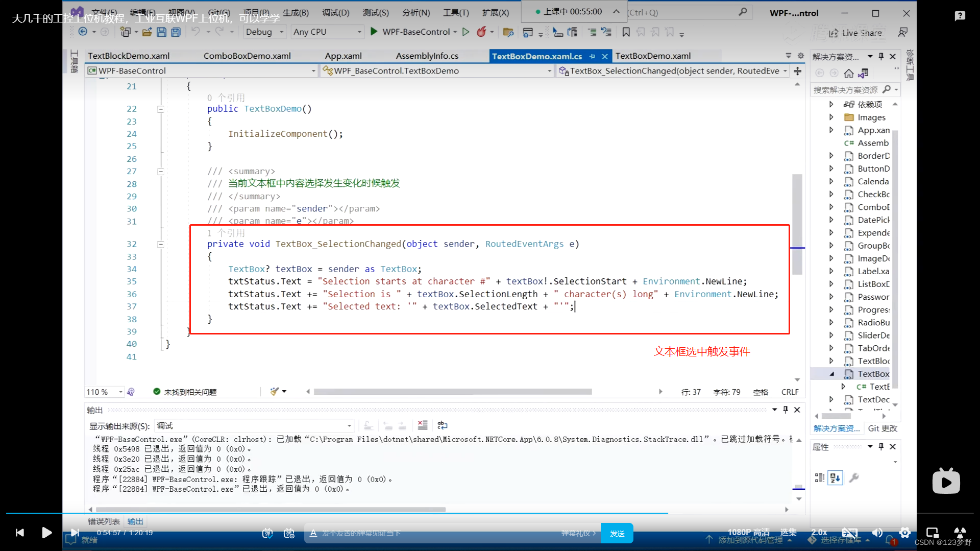
Task: Play the video with play button
Action: [47, 533]
